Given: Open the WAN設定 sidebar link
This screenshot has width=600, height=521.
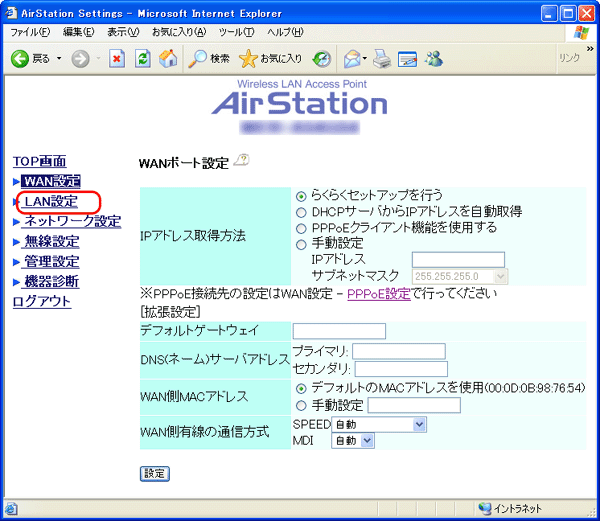Looking at the screenshot, I should [x=51, y=181].
